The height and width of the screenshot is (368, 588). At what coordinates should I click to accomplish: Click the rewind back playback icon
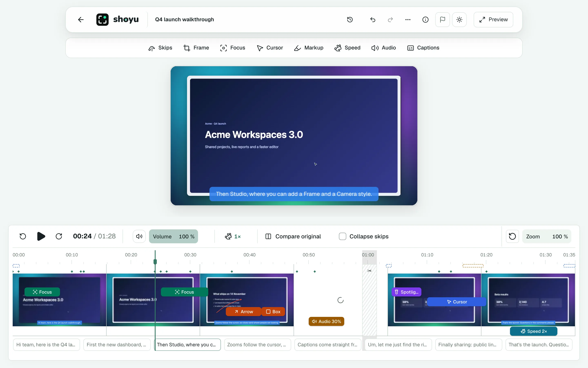click(x=23, y=236)
